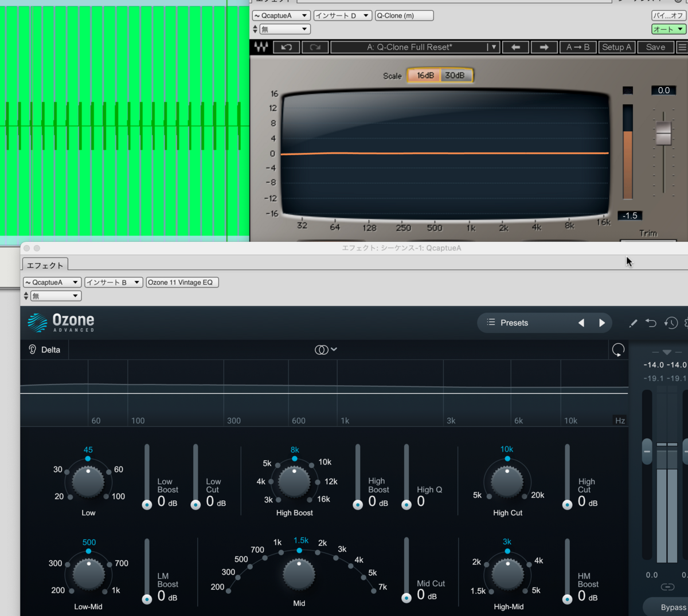The height and width of the screenshot is (616, 688).
Task: Click the Waves logo menu icon
Action: [x=261, y=47]
